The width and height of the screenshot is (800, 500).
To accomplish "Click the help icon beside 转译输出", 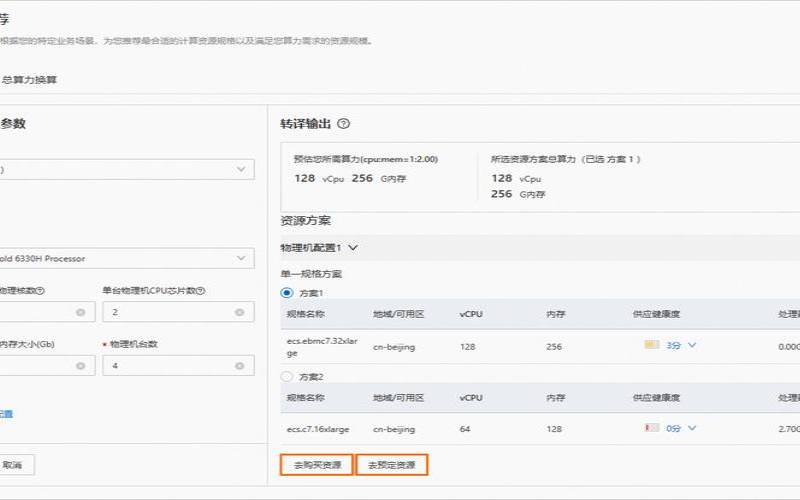I will (343, 124).
